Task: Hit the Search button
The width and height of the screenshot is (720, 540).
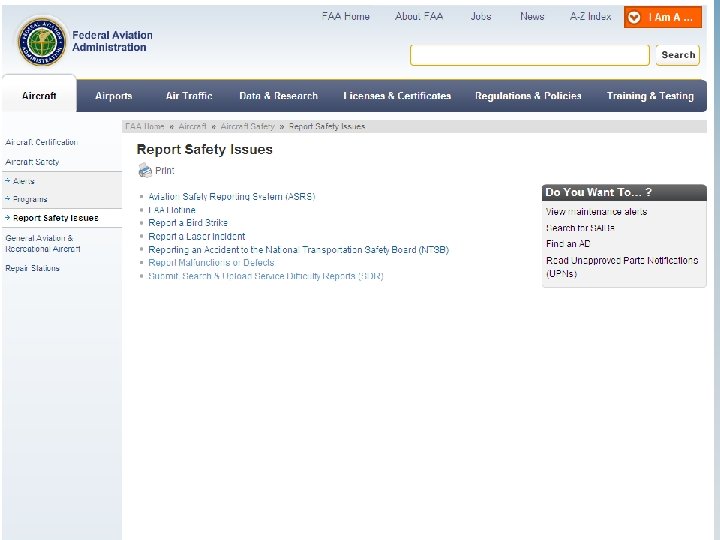Action: coord(678,55)
